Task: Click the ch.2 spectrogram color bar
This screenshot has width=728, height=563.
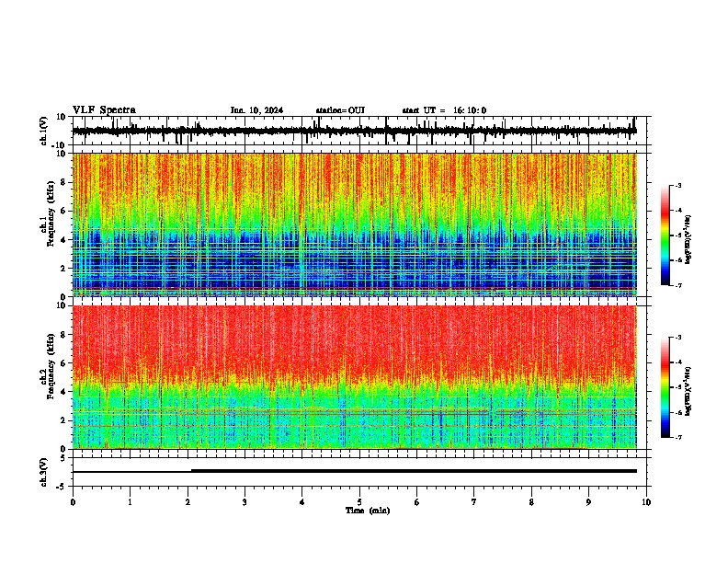Action: 665,387
